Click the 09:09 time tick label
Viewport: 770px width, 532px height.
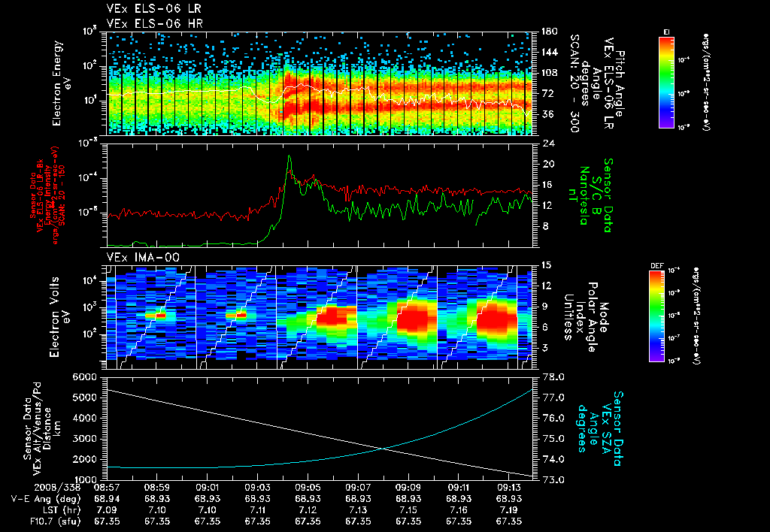pyautogui.click(x=408, y=488)
